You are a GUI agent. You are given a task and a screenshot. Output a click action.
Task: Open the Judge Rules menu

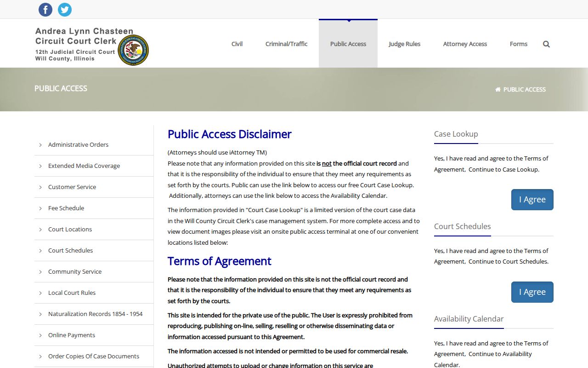(x=405, y=44)
